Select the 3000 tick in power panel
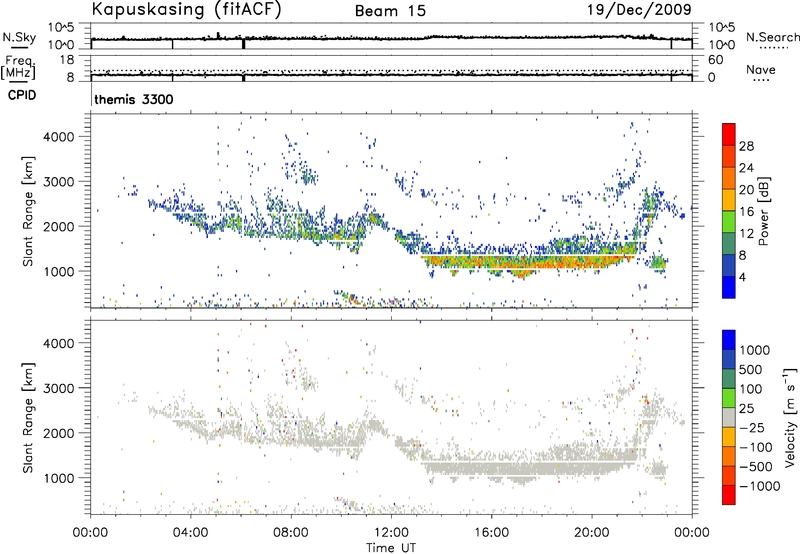800x554 pixels. click(x=59, y=182)
